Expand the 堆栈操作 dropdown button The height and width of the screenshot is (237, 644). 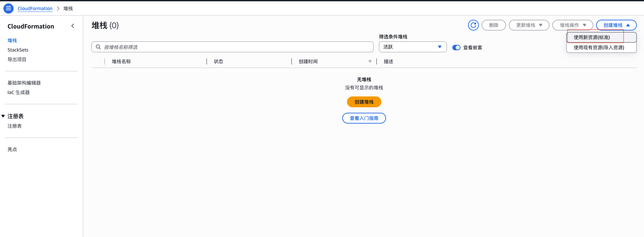[x=573, y=25]
